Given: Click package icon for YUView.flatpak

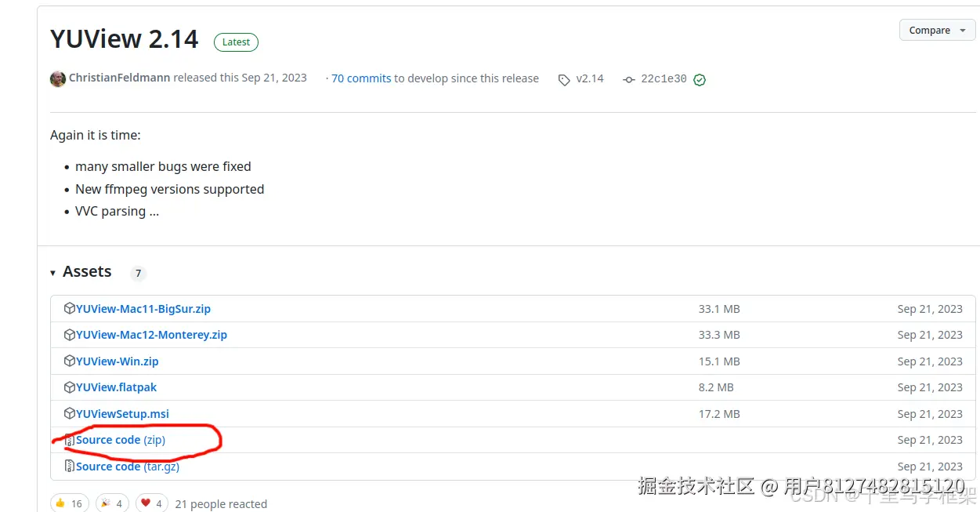Looking at the screenshot, I should point(70,387).
